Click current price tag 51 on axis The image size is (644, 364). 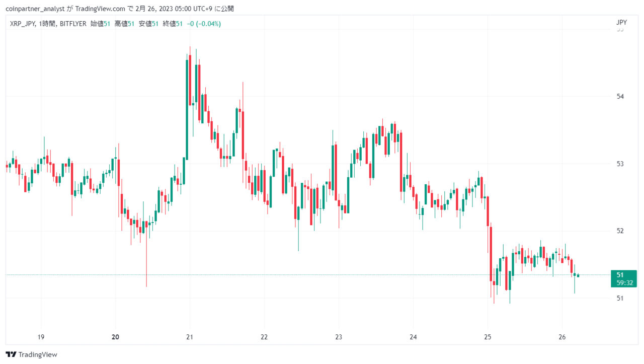pyautogui.click(x=620, y=275)
